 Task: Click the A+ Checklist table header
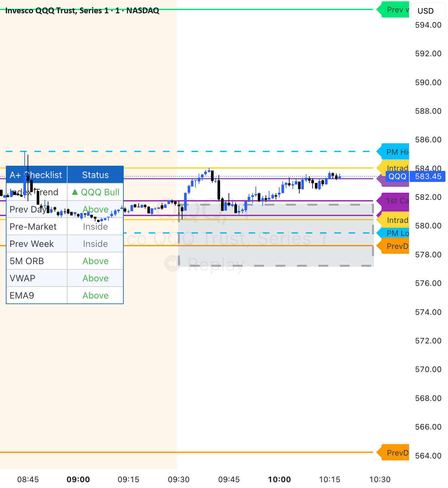37,175
